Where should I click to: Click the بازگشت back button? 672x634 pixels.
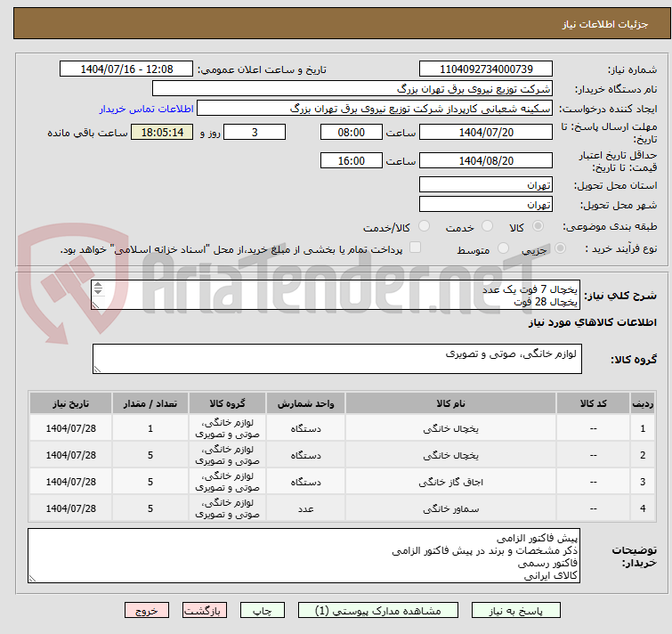[x=205, y=611]
